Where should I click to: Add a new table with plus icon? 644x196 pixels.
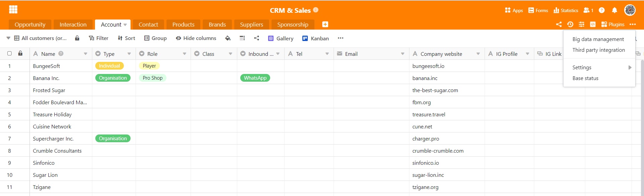[x=325, y=24]
